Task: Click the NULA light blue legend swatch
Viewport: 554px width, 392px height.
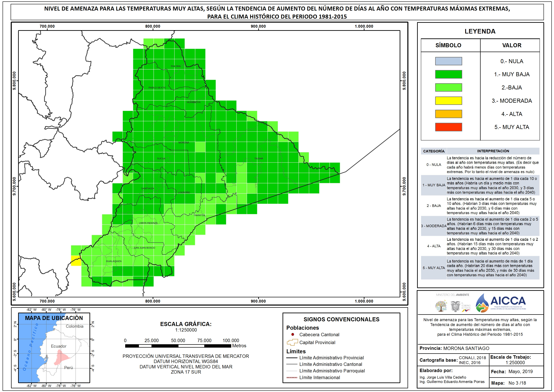Action: pyautogui.click(x=448, y=61)
